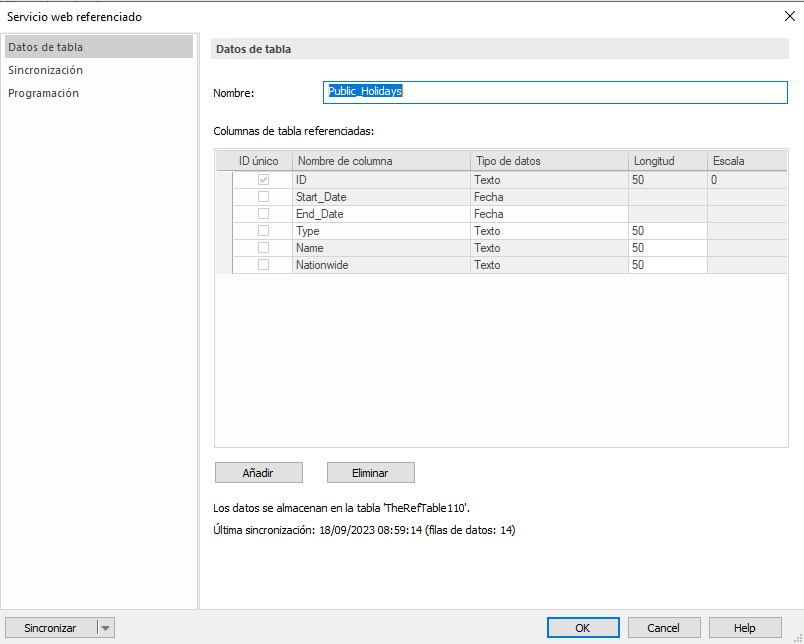Screen dimensions: 804x644
Task: Select the Start_Date column name cell
Action: click(x=381, y=197)
